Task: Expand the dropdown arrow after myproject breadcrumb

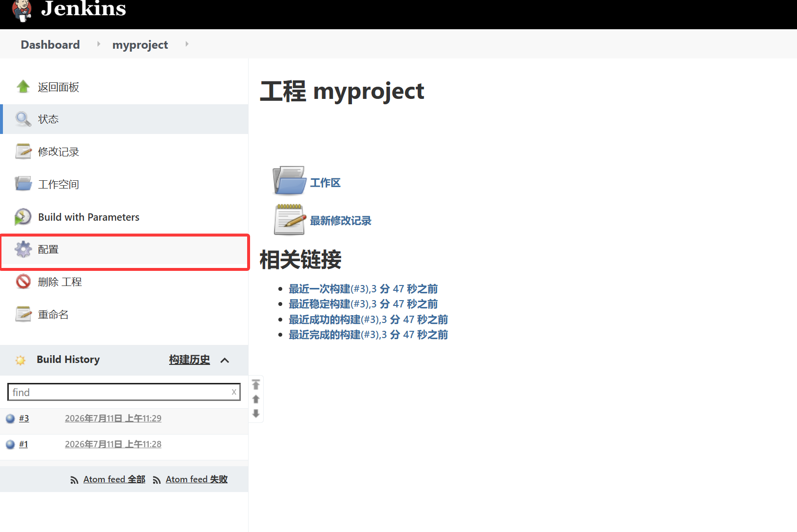Action: pos(187,44)
